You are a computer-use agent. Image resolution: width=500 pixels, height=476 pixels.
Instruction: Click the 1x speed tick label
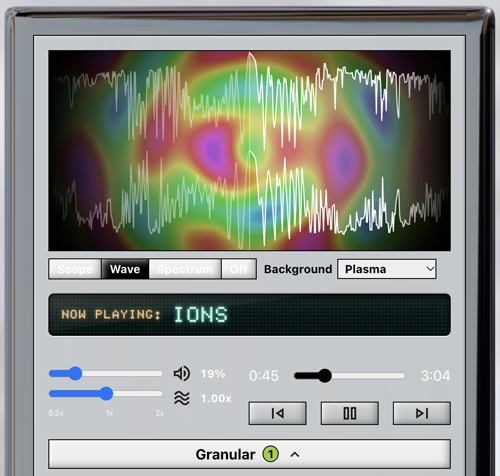coord(109,413)
